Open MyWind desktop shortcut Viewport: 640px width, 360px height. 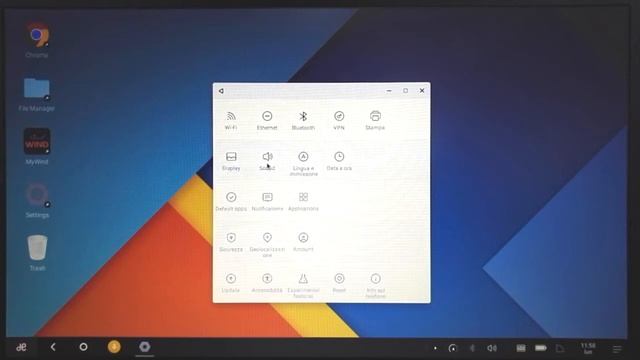[37, 146]
